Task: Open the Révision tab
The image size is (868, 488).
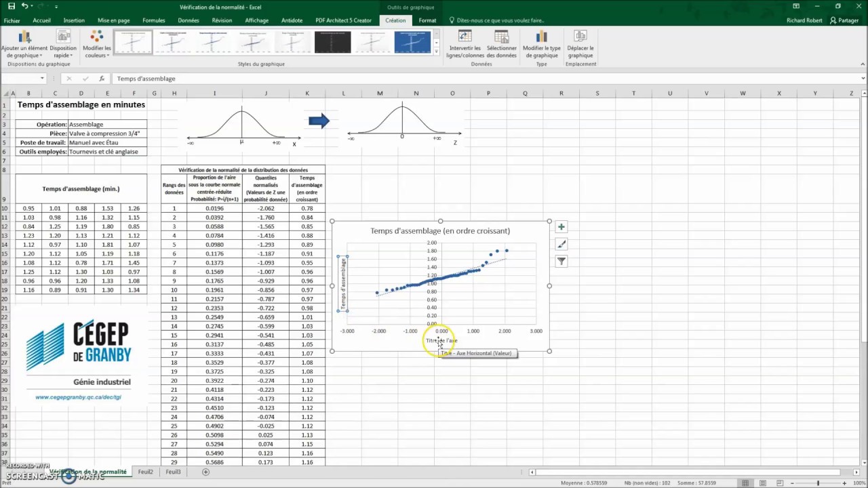Action: [x=222, y=20]
